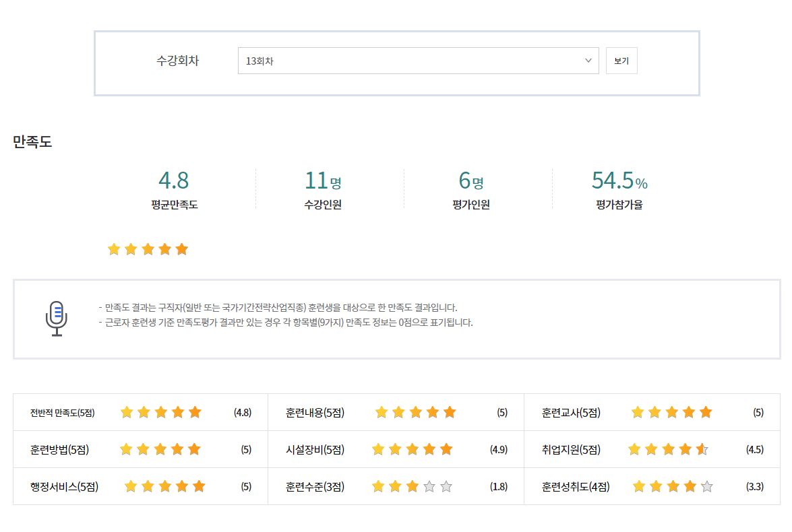Click the dropdown chevron arrow in 수강회차 selector
This screenshot has width=792, height=532.
point(588,61)
